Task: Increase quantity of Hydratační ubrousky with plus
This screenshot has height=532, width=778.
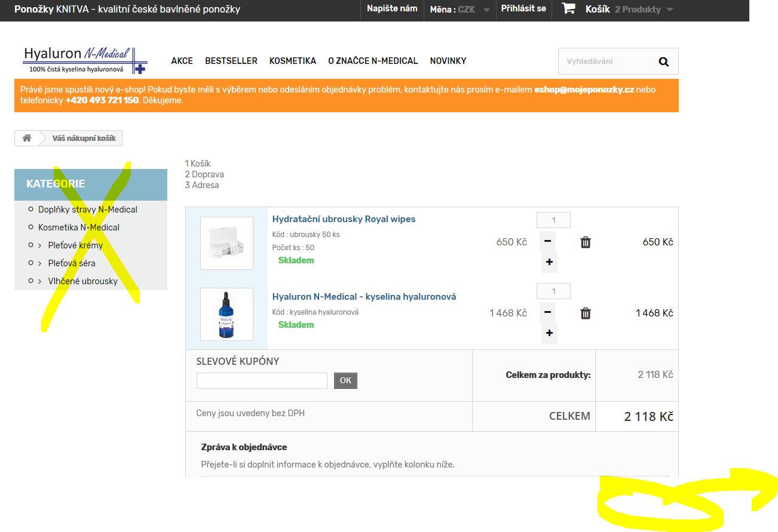Action: coord(549,262)
